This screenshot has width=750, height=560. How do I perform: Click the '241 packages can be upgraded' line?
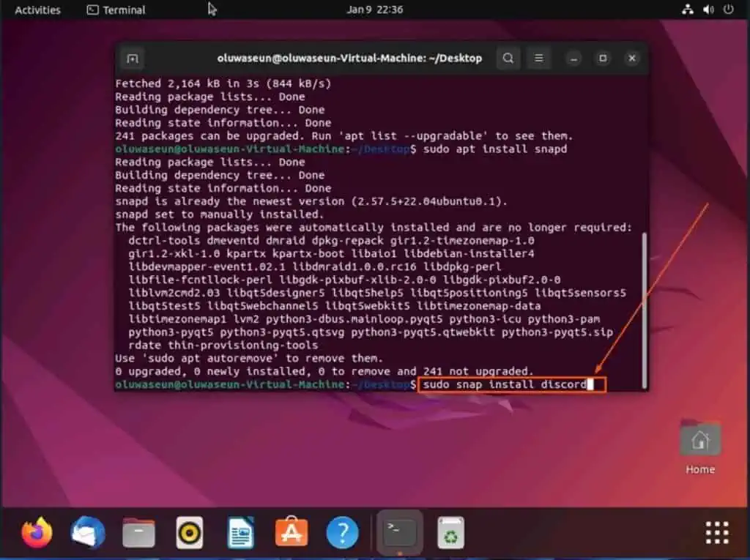point(344,136)
